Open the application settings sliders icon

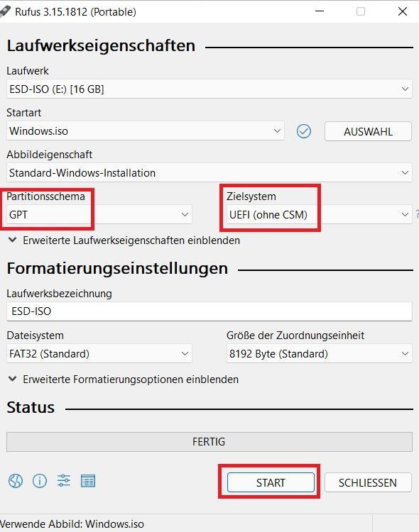click(63, 481)
